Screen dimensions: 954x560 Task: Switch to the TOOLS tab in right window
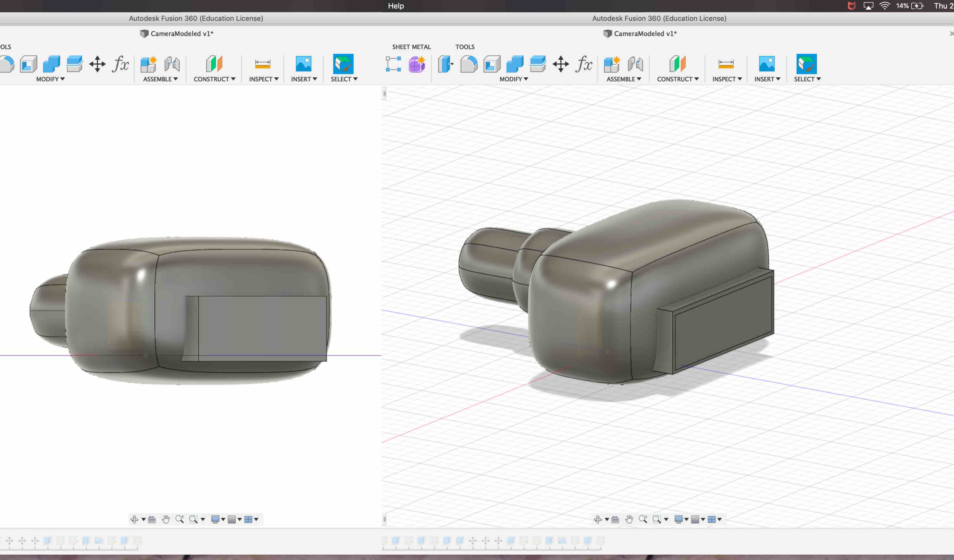click(464, 47)
